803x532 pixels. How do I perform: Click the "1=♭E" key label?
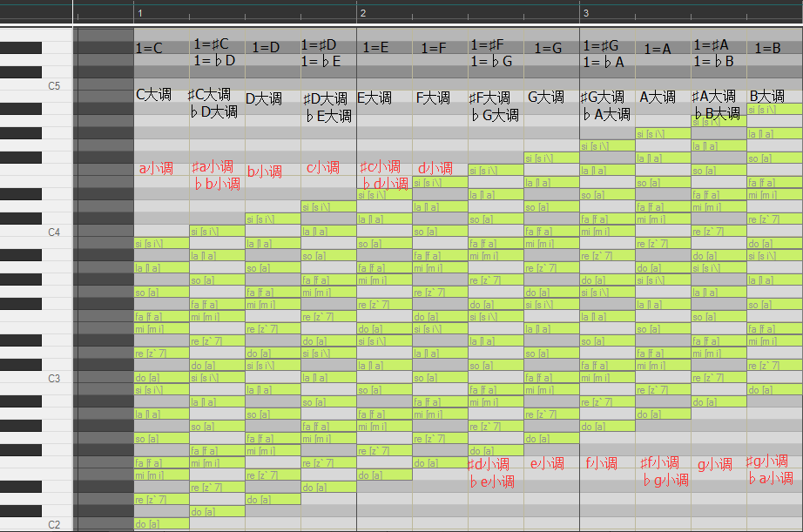pos(321,62)
